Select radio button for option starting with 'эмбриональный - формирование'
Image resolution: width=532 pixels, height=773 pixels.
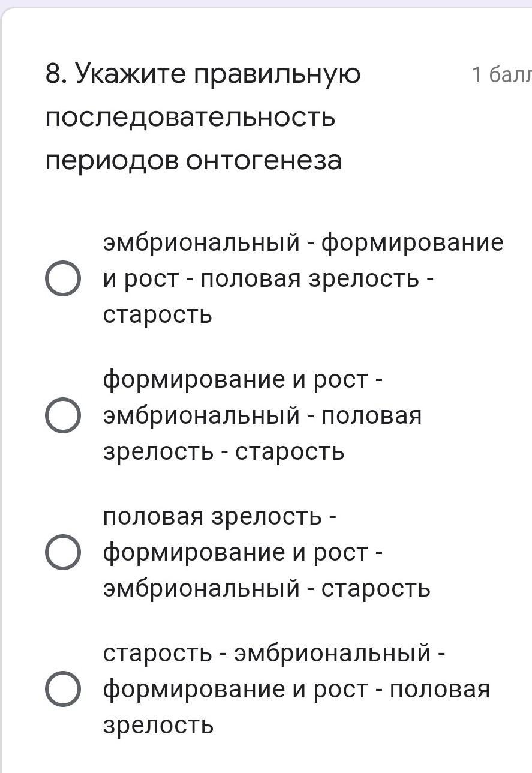63,279
